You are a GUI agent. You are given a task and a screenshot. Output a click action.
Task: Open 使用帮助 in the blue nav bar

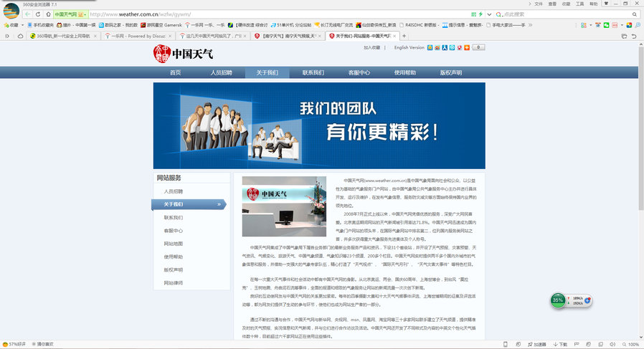[405, 72]
